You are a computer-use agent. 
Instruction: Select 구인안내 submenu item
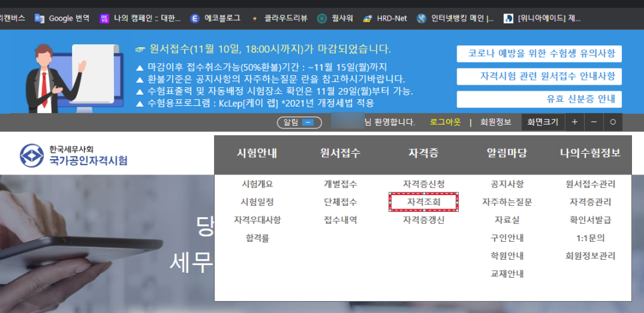(507, 238)
